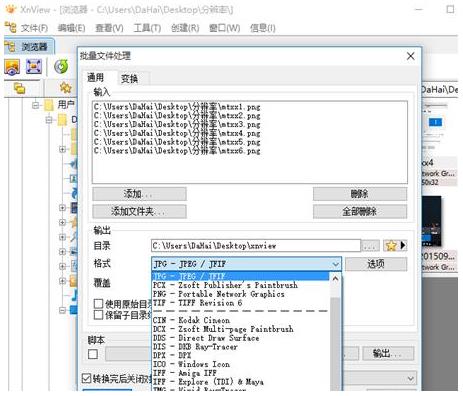This screenshot has width=463, height=396.
Task: Click the browse ... button beside directory
Action: coord(370,246)
